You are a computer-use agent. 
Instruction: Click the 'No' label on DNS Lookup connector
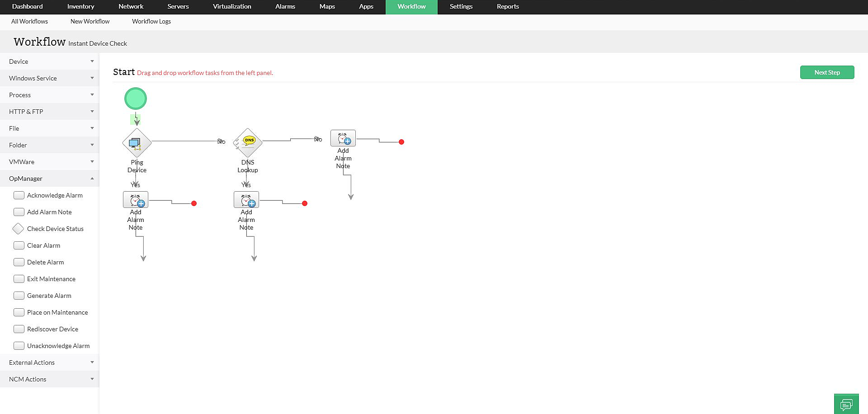(x=318, y=139)
